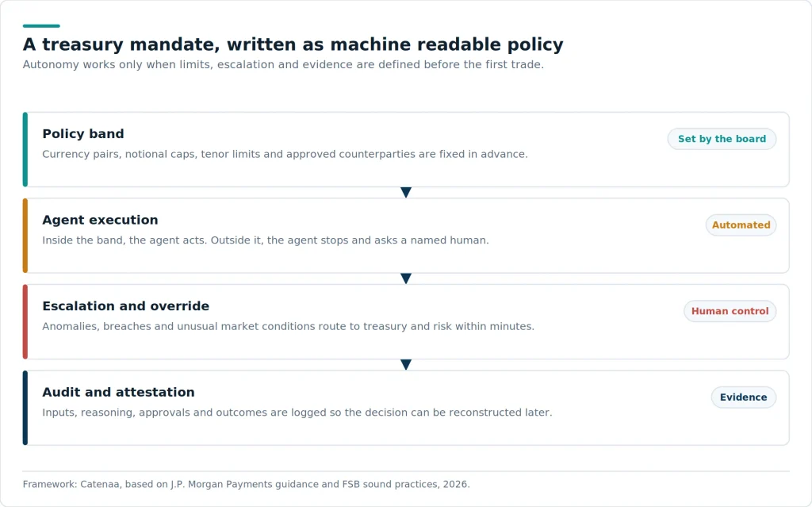Click the title 'A treasury mandate, written as machine readable policy'
Screen dimensions: 812x507
coord(293,44)
